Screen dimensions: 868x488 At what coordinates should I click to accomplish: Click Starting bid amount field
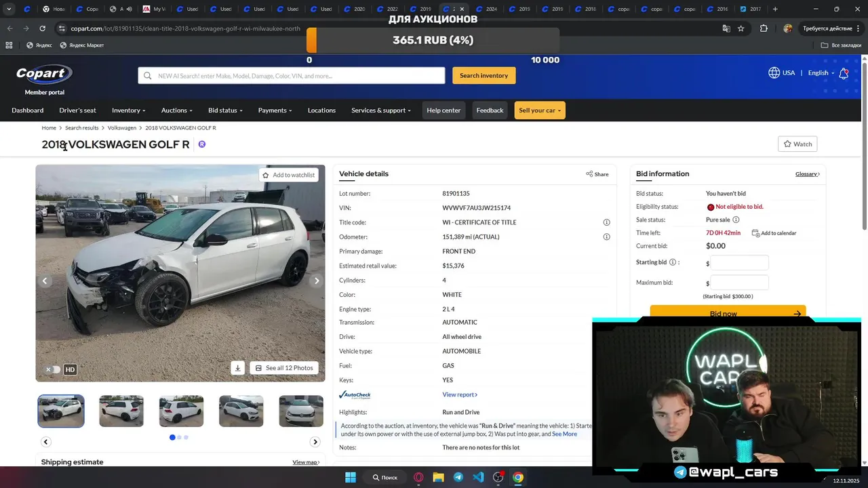(739, 262)
